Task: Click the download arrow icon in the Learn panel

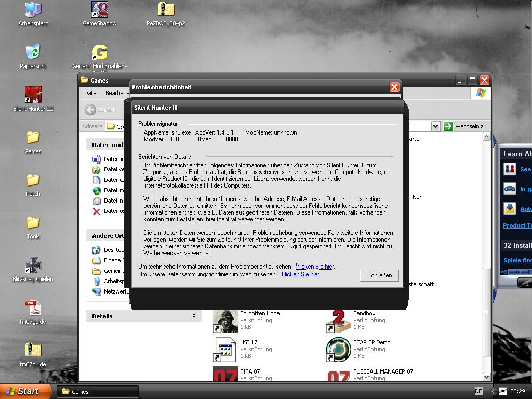Action: click(510, 208)
